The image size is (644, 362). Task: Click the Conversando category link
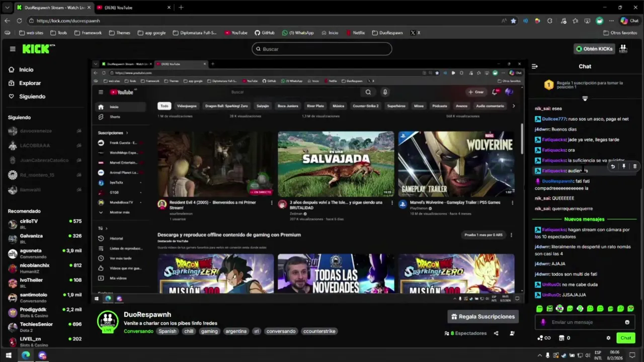click(138, 331)
